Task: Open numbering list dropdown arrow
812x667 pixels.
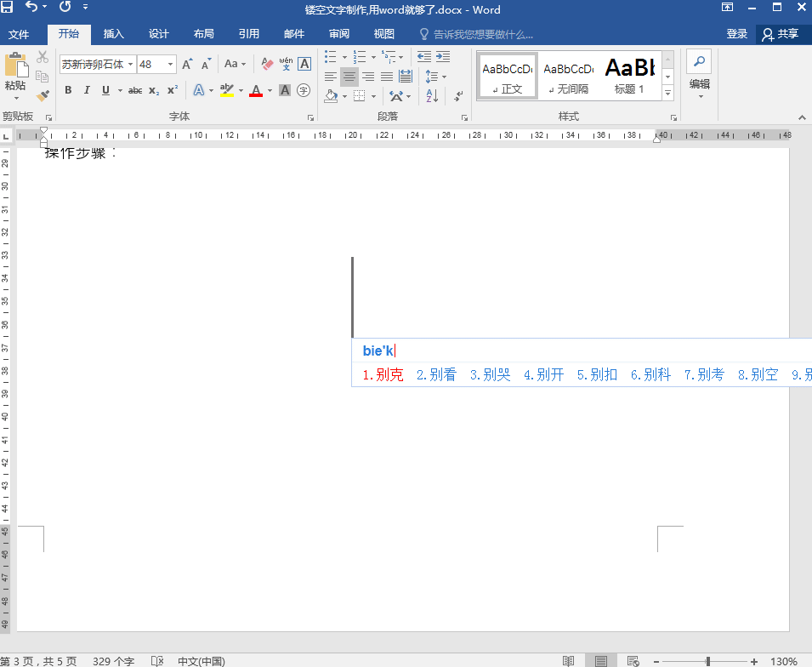Action: click(x=373, y=57)
